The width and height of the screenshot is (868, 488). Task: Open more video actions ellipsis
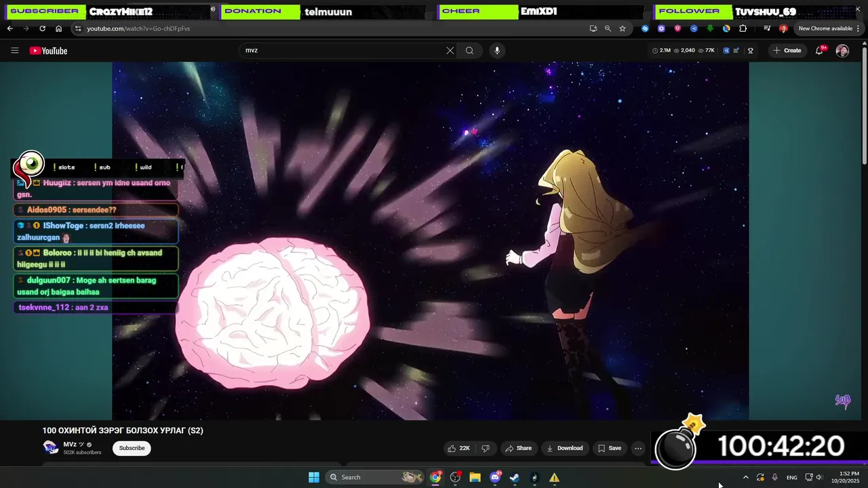637,448
